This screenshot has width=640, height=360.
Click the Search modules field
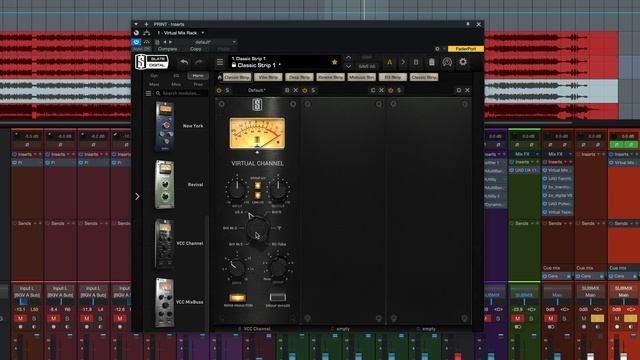[182, 93]
